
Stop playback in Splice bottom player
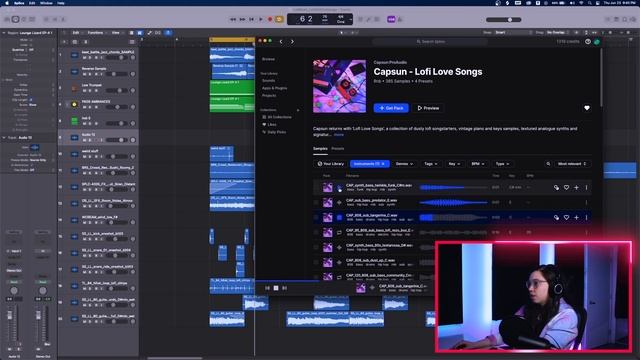pos(276,288)
